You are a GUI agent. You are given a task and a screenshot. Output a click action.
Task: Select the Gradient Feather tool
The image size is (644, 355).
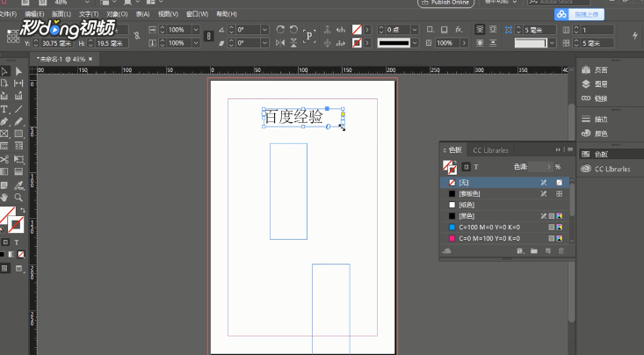(x=19, y=171)
